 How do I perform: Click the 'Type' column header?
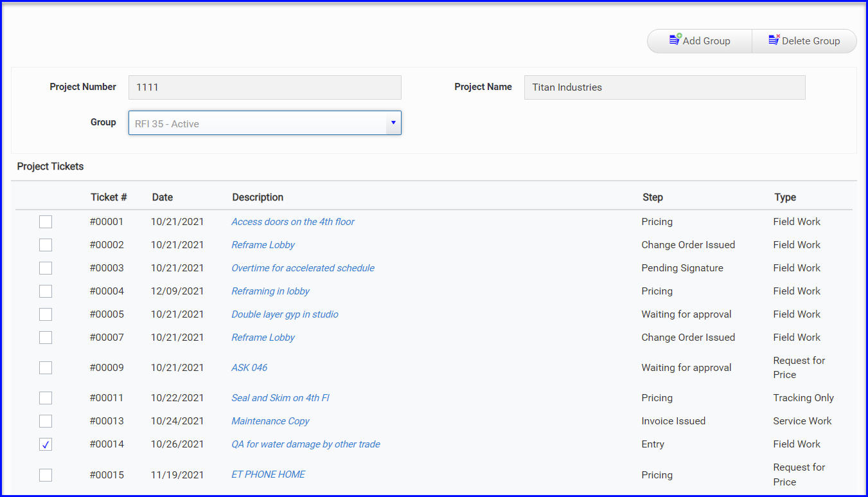[785, 197]
